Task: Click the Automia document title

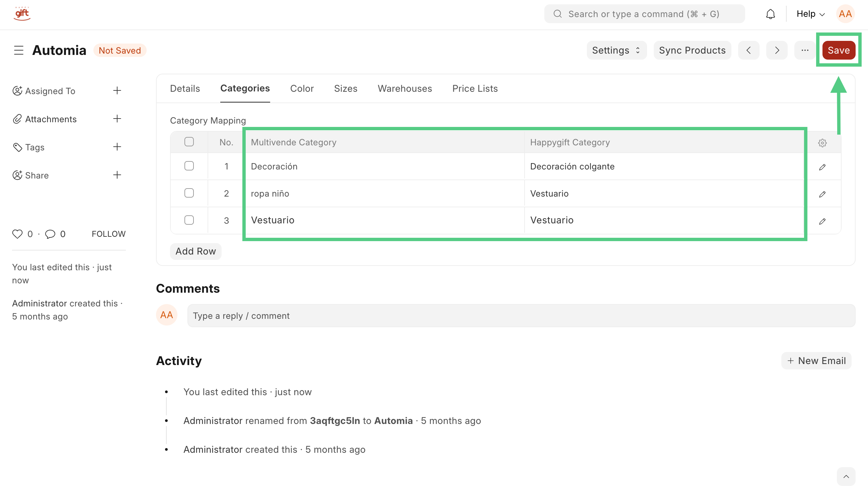Action: pos(59,50)
